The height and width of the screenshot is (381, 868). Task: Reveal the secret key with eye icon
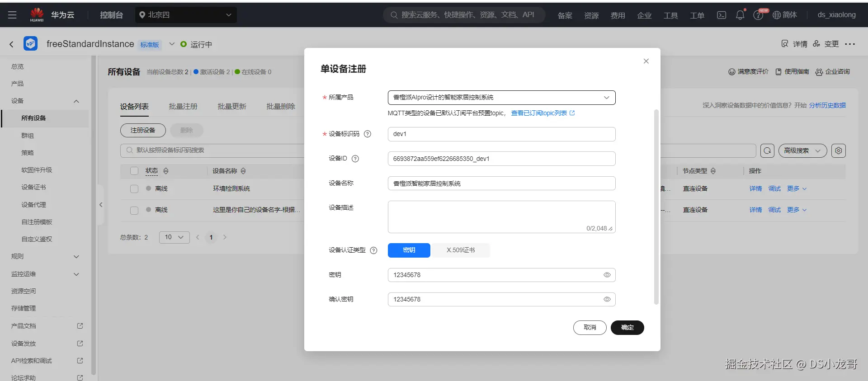pyautogui.click(x=607, y=275)
